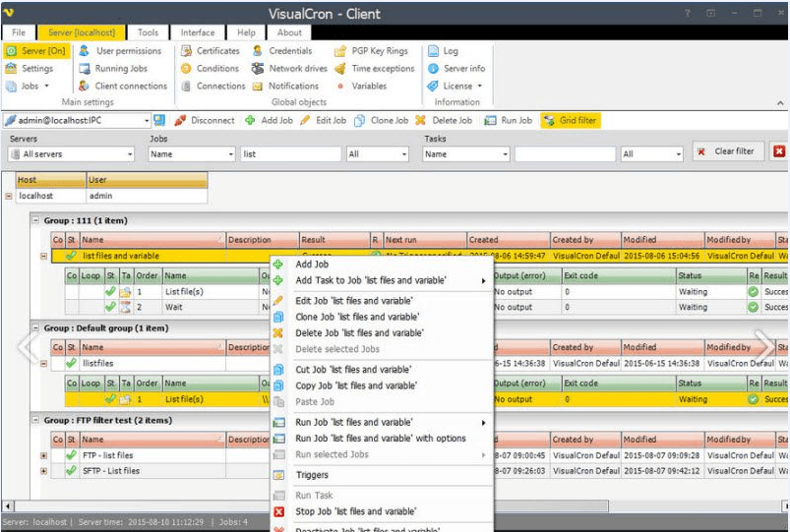The height and width of the screenshot is (532, 790).
Task: Collapse the localhost host row
Action: click(9, 196)
